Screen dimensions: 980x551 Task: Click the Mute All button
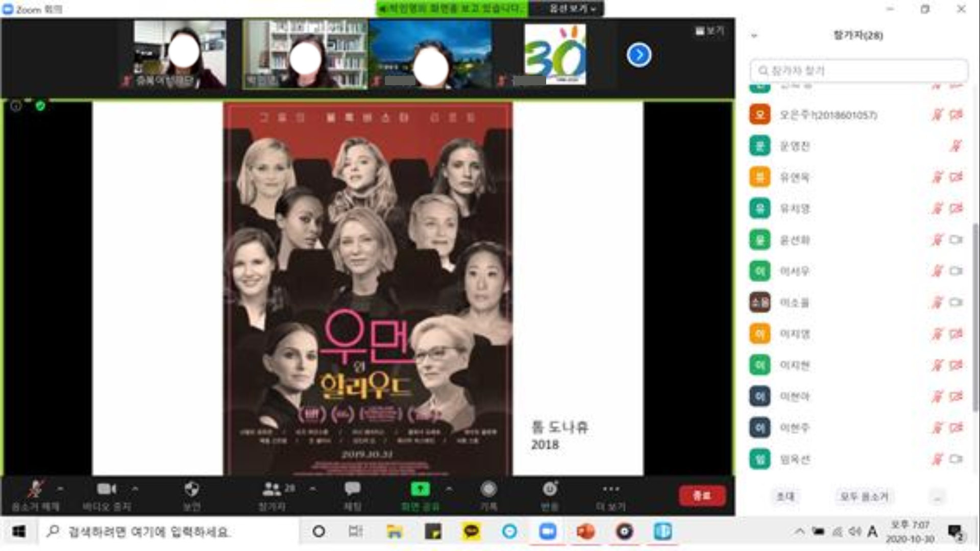(864, 496)
